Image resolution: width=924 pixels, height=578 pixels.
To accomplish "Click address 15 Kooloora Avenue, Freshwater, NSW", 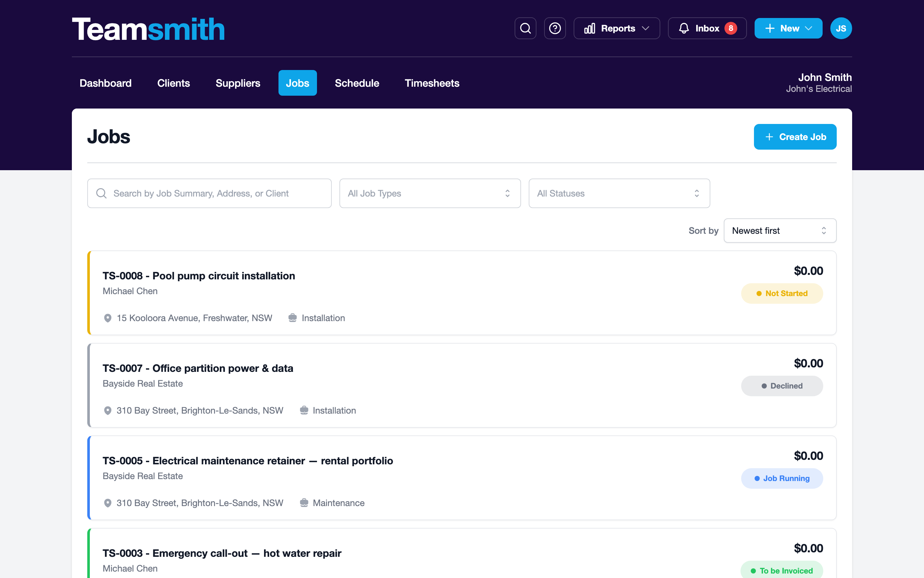I will pyautogui.click(x=194, y=318).
